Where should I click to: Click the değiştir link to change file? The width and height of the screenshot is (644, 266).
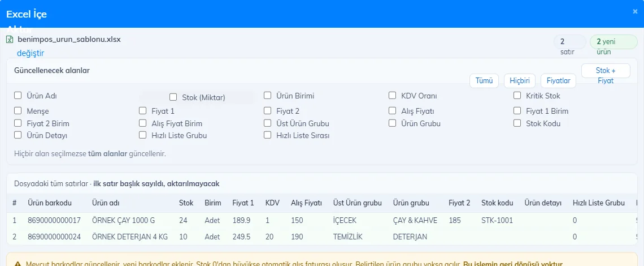31,53
